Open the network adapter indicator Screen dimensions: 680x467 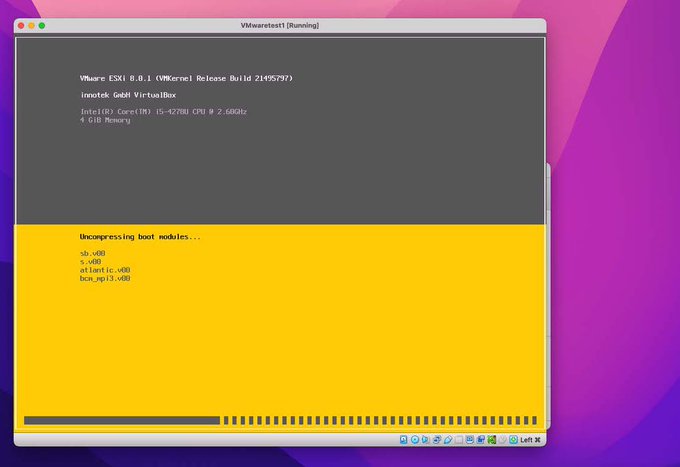(437, 440)
